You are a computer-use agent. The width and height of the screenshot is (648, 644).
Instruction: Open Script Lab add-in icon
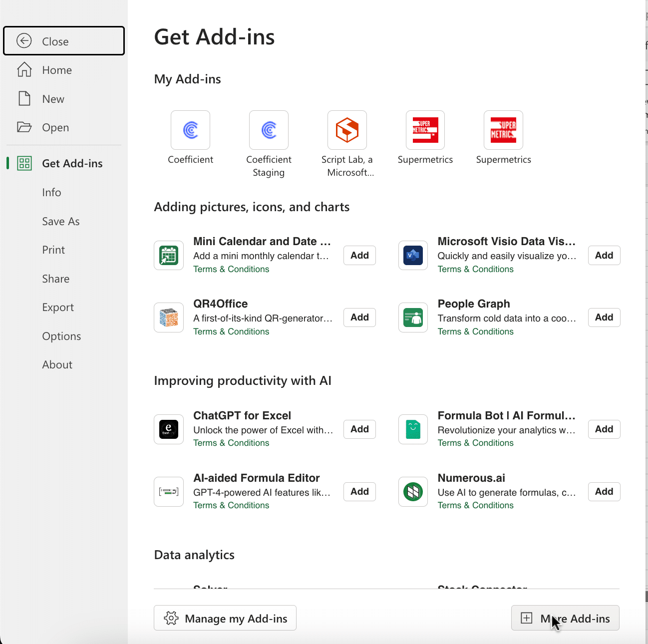tap(347, 130)
